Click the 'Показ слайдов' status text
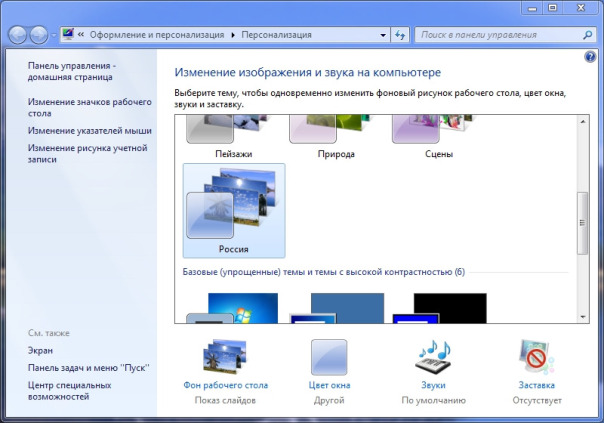The width and height of the screenshot is (604, 423). [225, 400]
